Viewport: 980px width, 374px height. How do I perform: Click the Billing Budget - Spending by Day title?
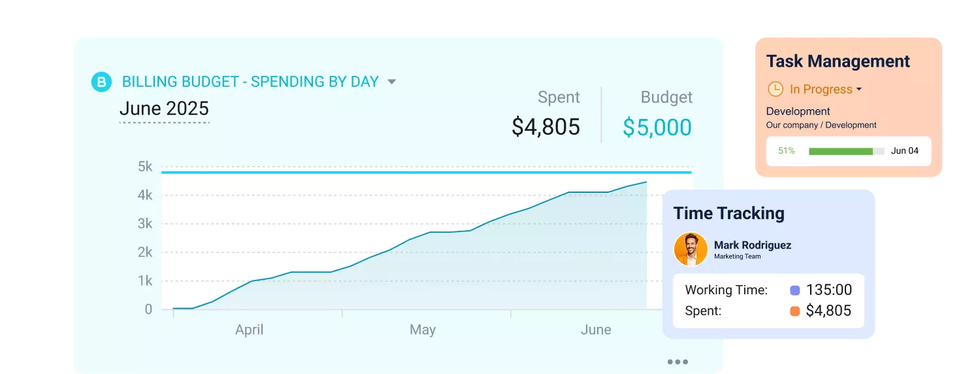point(250,82)
